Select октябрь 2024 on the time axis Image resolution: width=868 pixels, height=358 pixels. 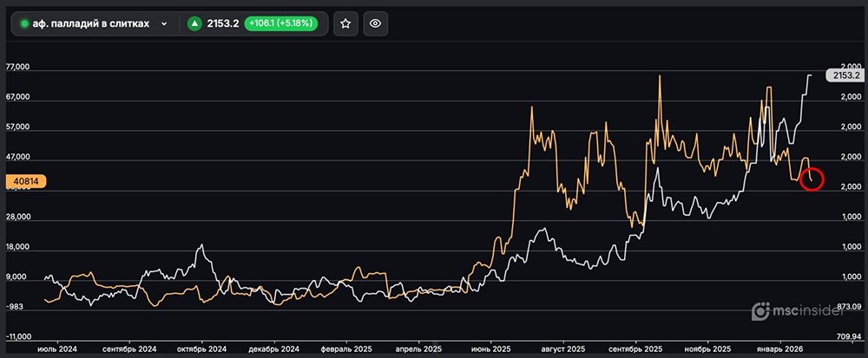tap(201, 348)
